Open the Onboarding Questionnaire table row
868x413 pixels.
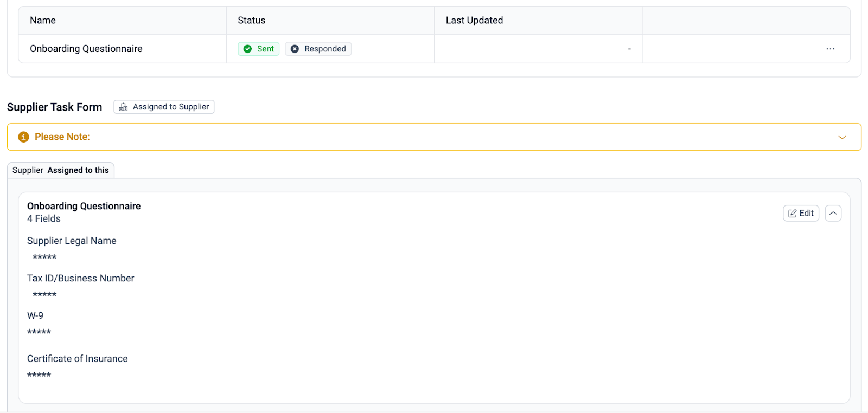86,49
